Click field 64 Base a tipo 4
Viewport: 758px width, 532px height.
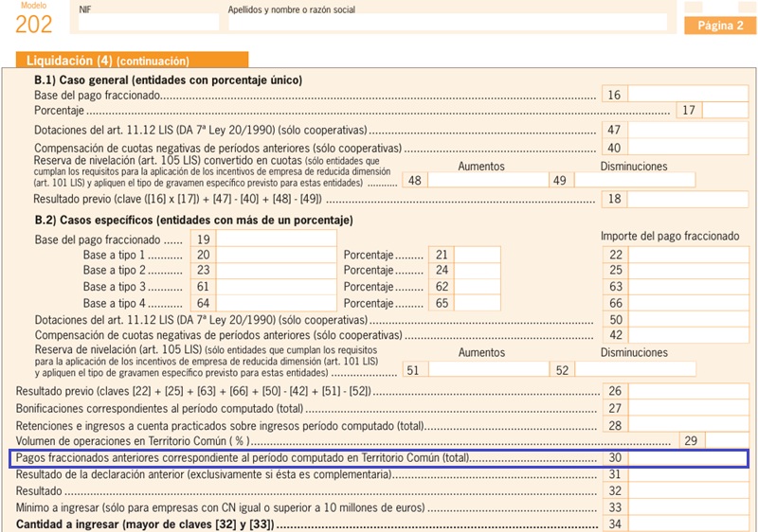pos(276,303)
